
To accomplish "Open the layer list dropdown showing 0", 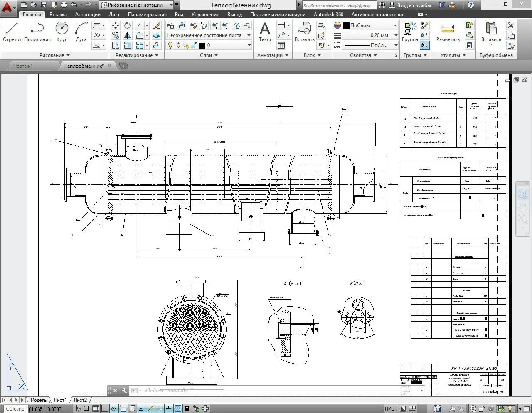I will [209, 45].
